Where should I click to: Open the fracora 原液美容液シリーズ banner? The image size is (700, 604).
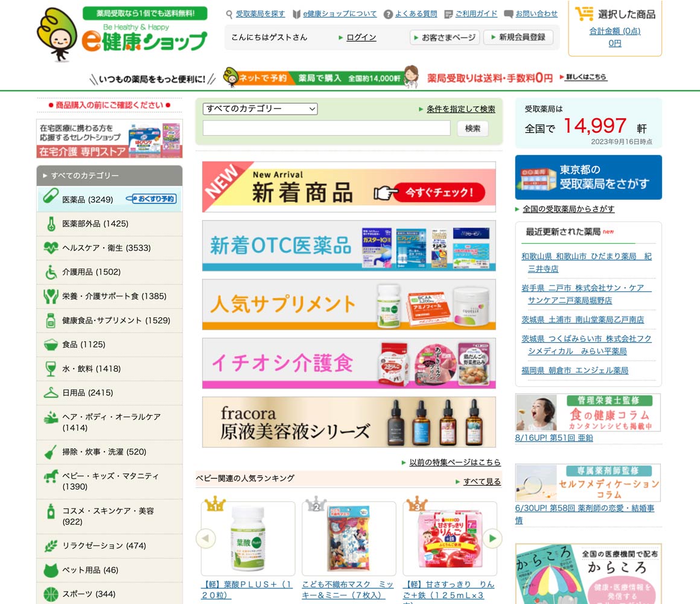point(349,422)
